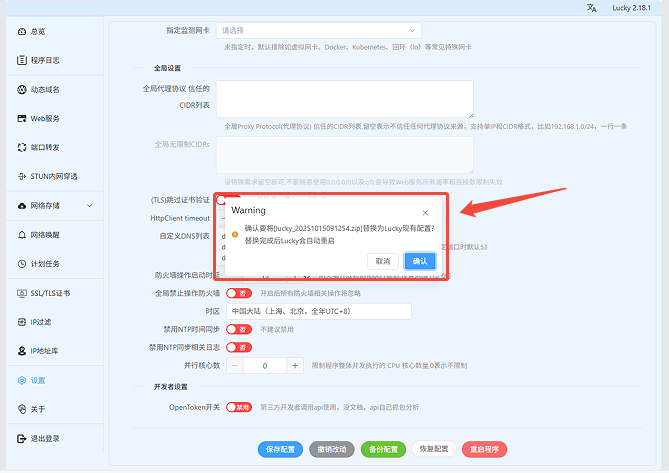Click the 取消 button in dialog
Viewport: 669px width, 473px height.
[x=382, y=261]
